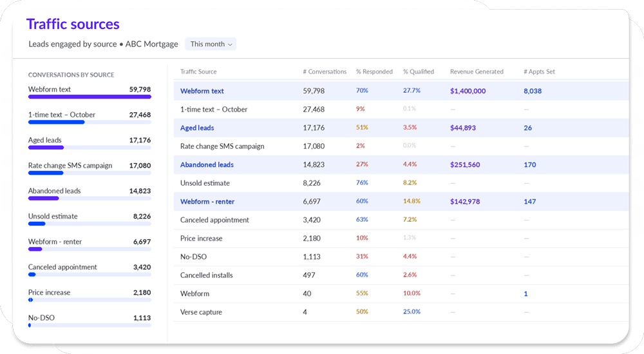Click the Webform text progress bar
This screenshot has width=644, height=354.
[x=90, y=97]
